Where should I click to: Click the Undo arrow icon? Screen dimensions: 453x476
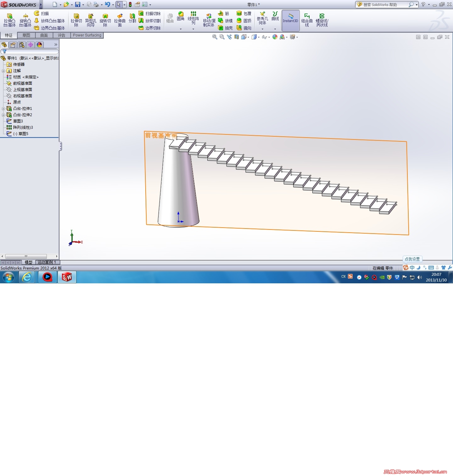click(x=108, y=4)
